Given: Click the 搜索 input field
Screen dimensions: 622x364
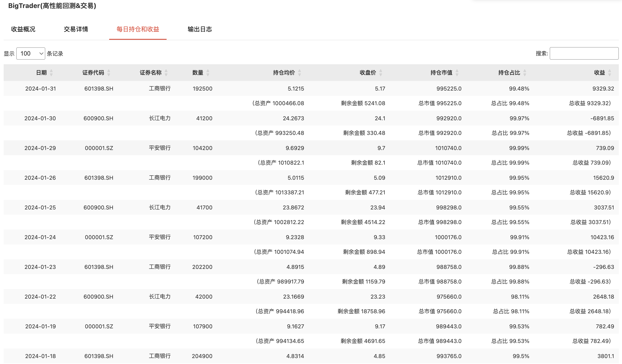Looking at the screenshot, I should click(584, 54).
